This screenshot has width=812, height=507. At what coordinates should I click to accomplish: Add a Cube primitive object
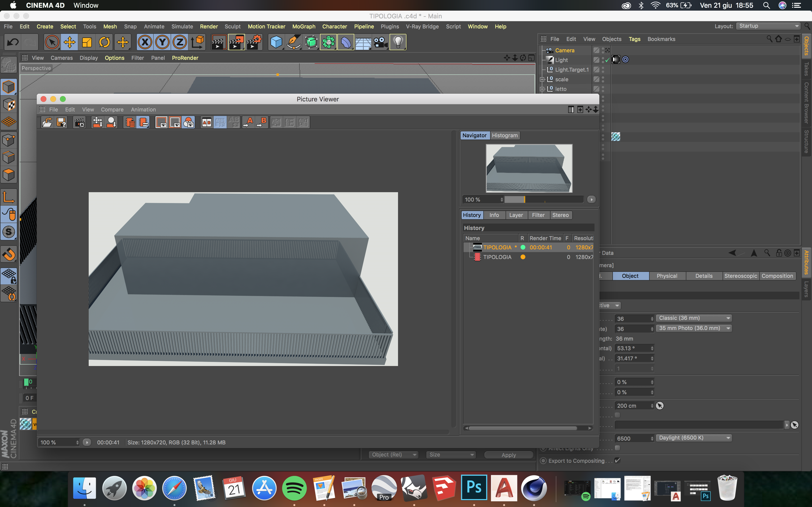coord(276,42)
